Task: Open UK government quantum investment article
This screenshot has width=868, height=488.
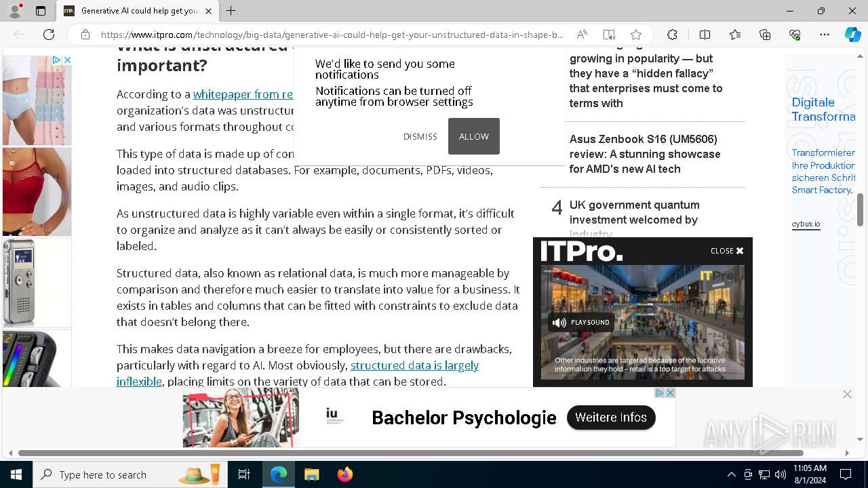Action: [x=634, y=219]
